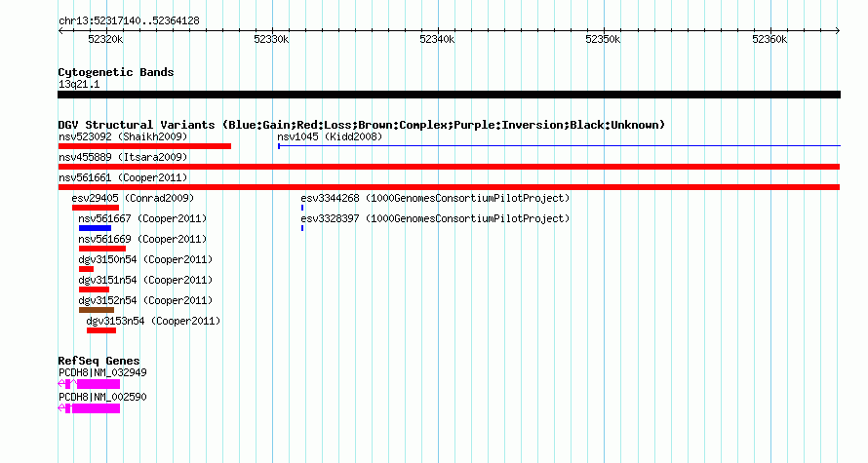Click the black 13q21.1 cytogenetic band bar

pos(449,95)
